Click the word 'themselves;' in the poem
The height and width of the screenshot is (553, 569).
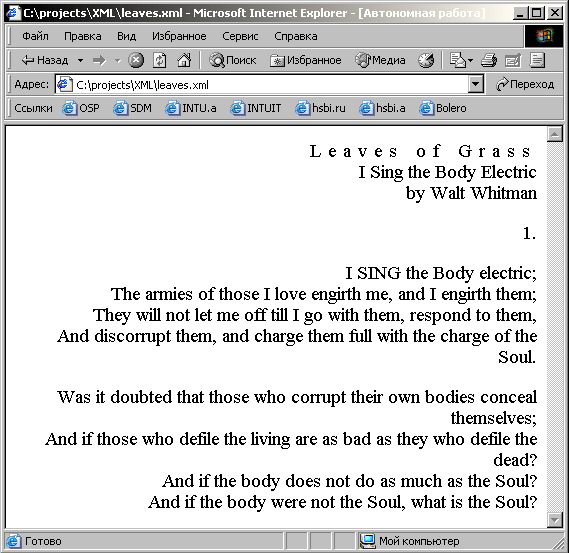tap(494, 418)
